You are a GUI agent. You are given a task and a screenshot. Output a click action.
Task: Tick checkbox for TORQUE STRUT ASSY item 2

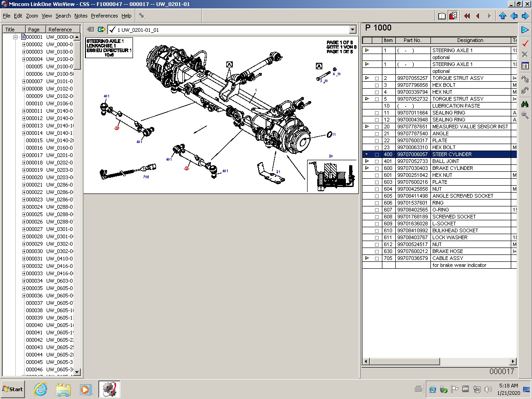click(x=377, y=79)
